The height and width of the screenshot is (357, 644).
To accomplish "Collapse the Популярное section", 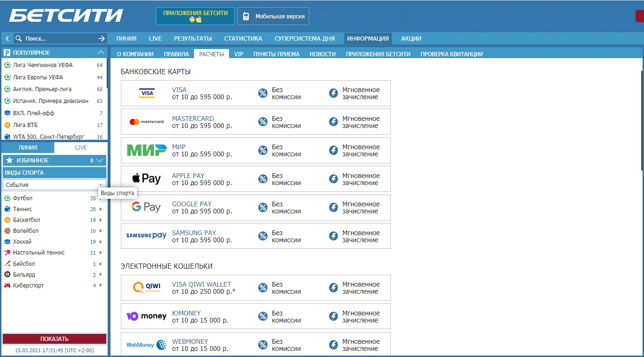I will 101,53.
